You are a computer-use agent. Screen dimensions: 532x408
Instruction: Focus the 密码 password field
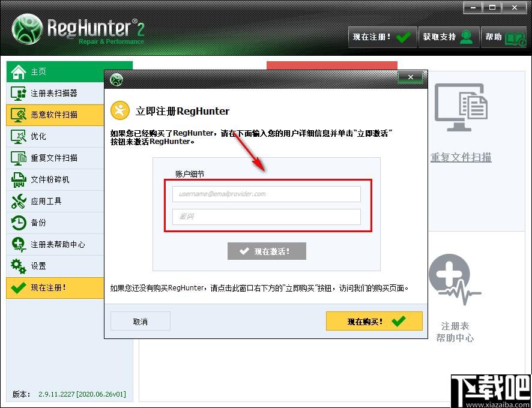(267, 217)
